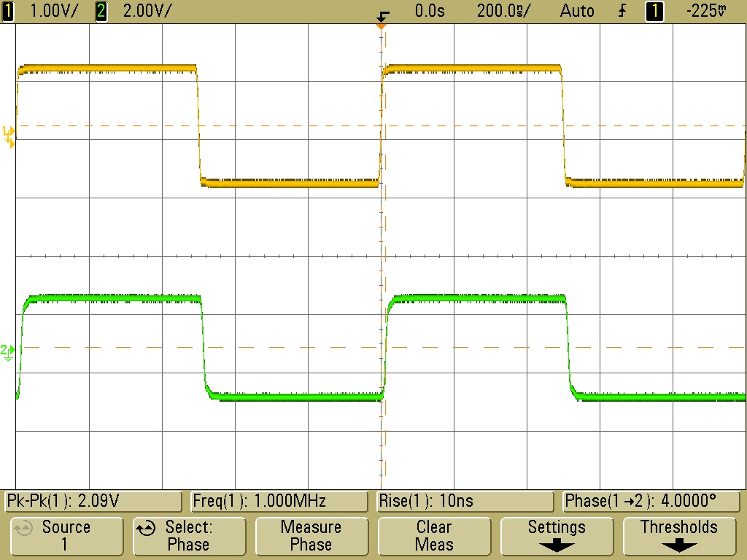This screenshot has height=560, width=747.
Task: Click the trigger position arrow at the top
Action: coord(382,17)
